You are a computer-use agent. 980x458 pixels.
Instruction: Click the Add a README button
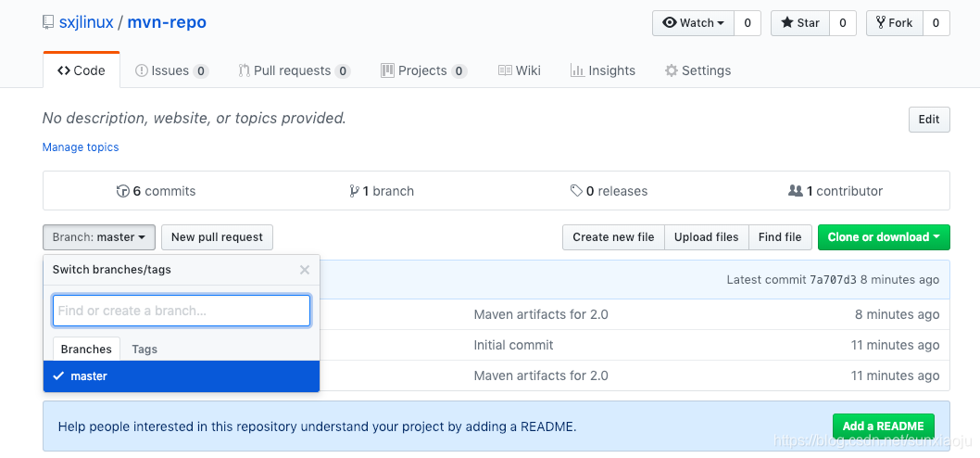click(x=883, y=426)
